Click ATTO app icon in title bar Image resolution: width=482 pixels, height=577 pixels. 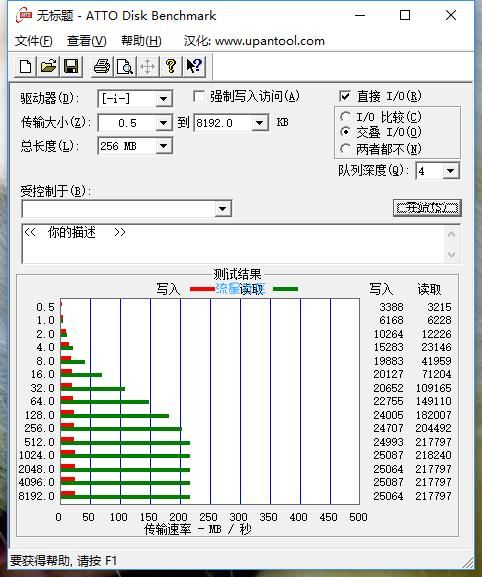(23, 15)
